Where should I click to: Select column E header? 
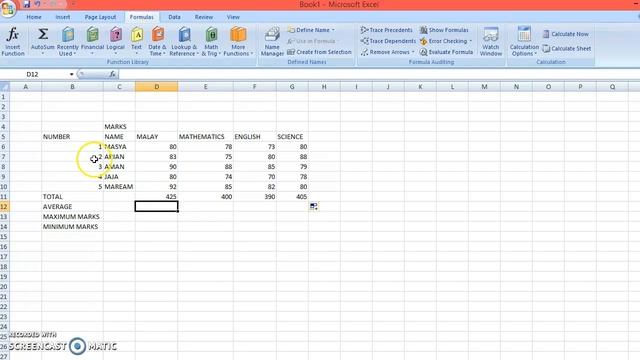[x=205, y=87]
